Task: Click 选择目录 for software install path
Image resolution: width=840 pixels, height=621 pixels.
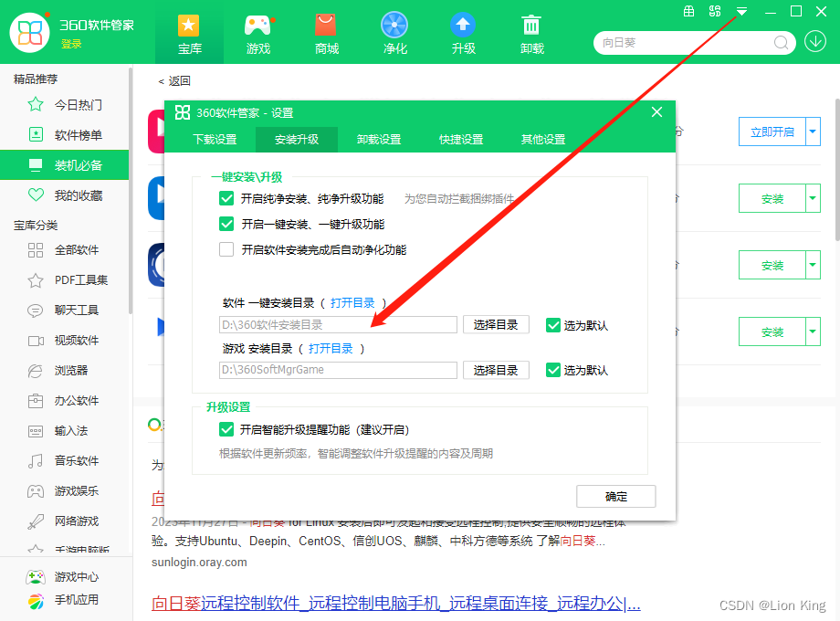Action: (496, 325)
